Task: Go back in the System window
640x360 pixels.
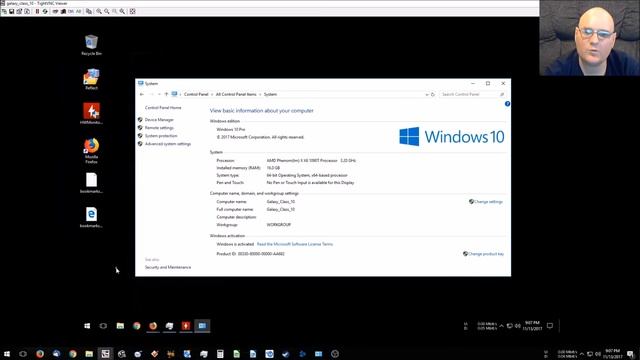Action: 142,94
